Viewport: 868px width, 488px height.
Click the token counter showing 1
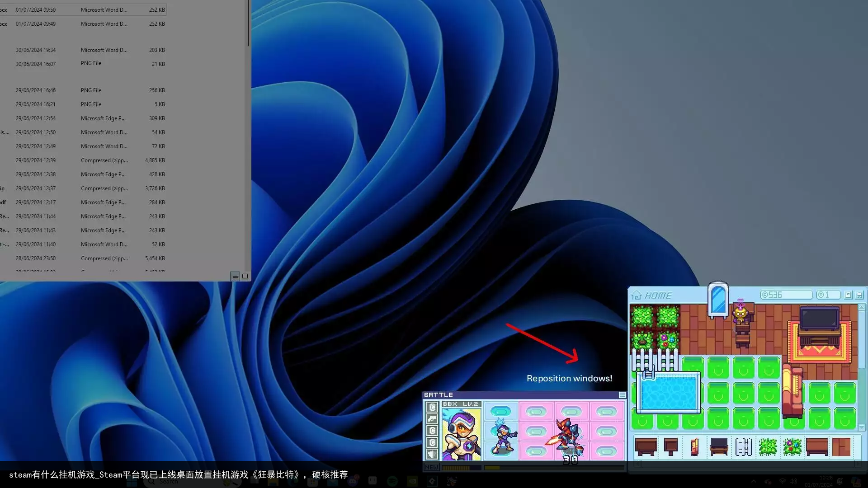(x=828, y=295)
